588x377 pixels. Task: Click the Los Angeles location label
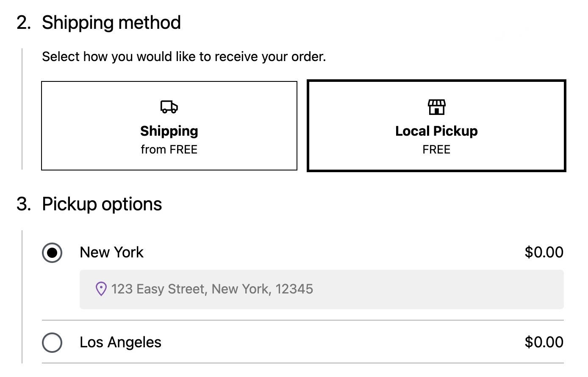pos(120,342)
